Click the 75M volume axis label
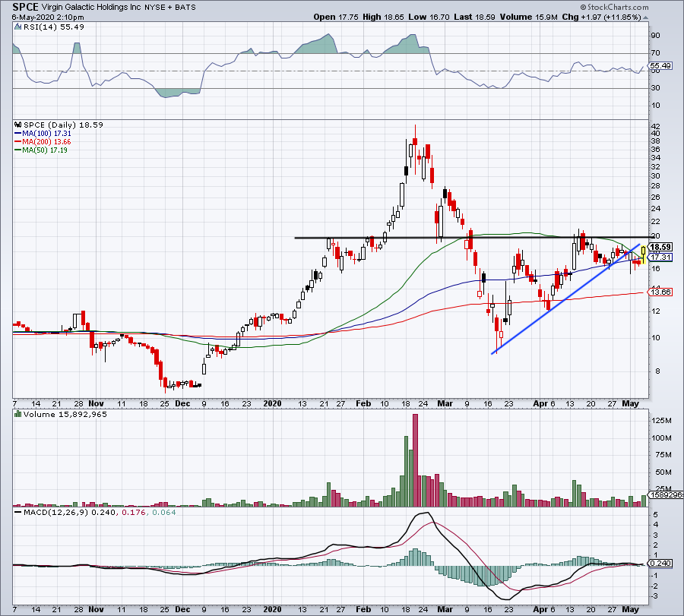Screen dimensions: 684x616 (x=663, y=455)
